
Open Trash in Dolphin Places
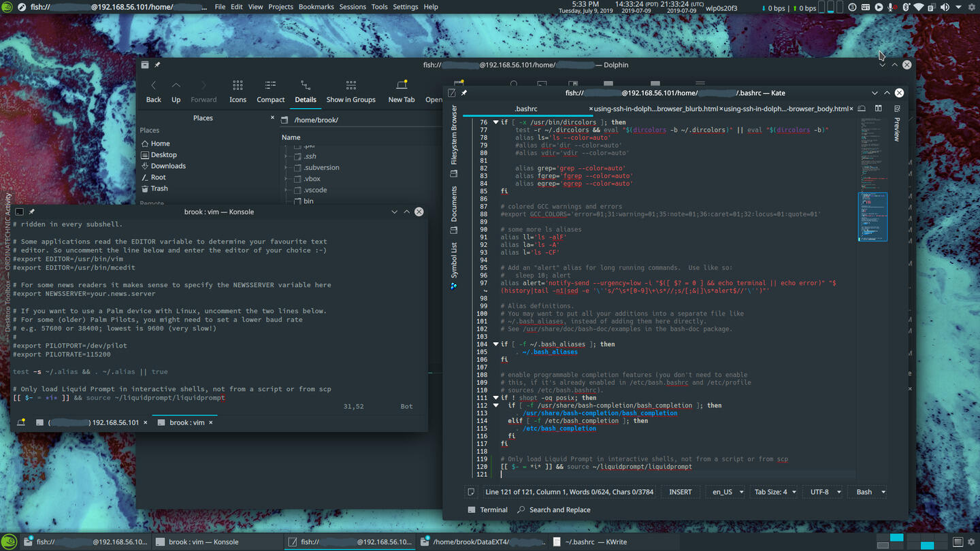(x=155, y=188)
